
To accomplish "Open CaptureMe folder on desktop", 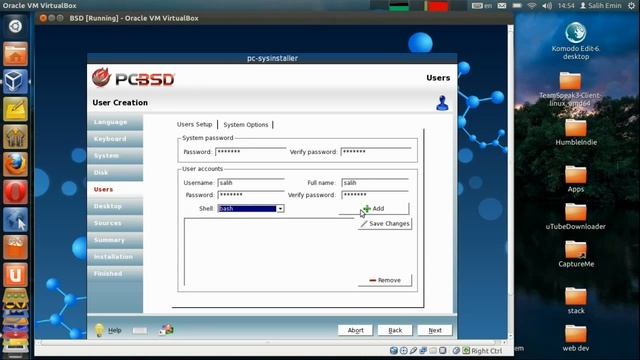I will (576, 254).
